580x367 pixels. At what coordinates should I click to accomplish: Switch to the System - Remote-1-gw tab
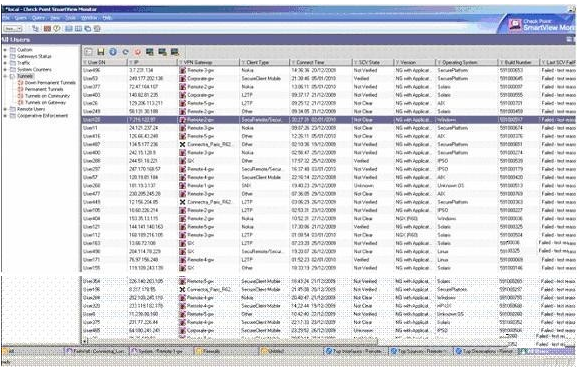point(160,351)
